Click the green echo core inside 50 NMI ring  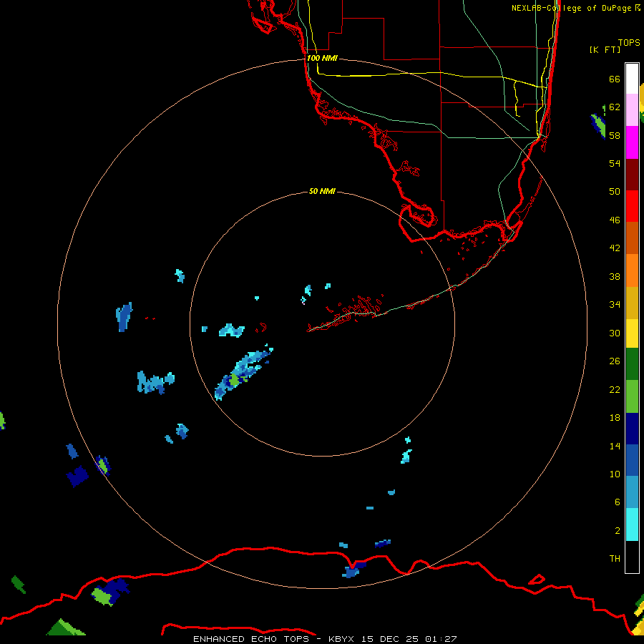(234, 380)
